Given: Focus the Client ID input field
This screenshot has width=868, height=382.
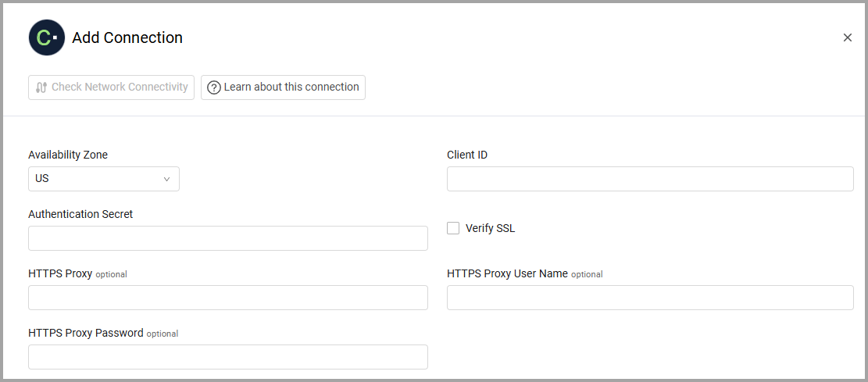Looking at the screenshot, I should click(x=650, y=179).
